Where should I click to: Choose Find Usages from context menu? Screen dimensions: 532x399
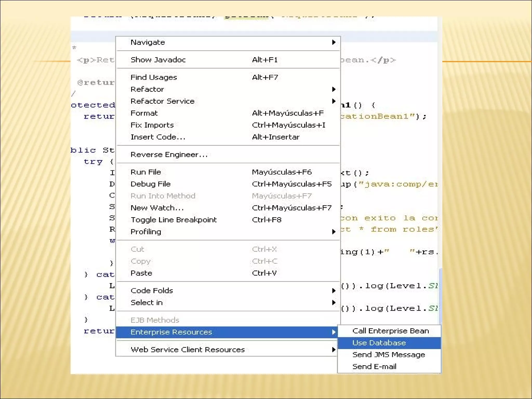(x=154, y=77)
